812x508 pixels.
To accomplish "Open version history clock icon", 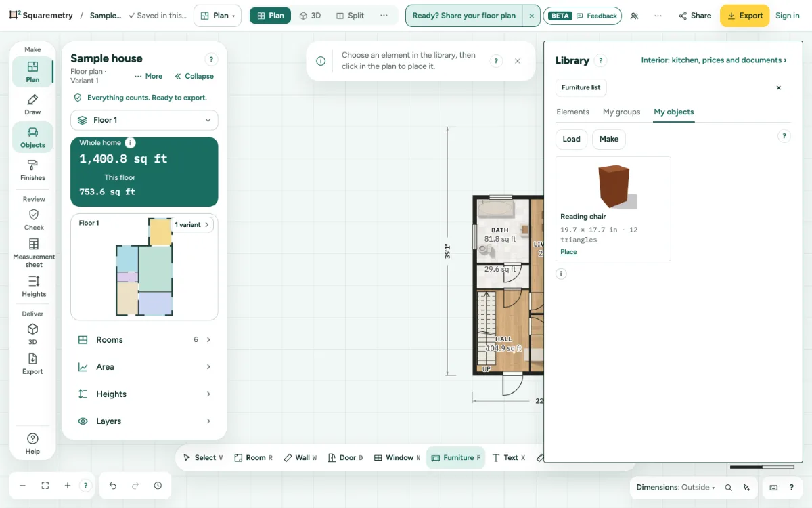I will pos(158,486).
